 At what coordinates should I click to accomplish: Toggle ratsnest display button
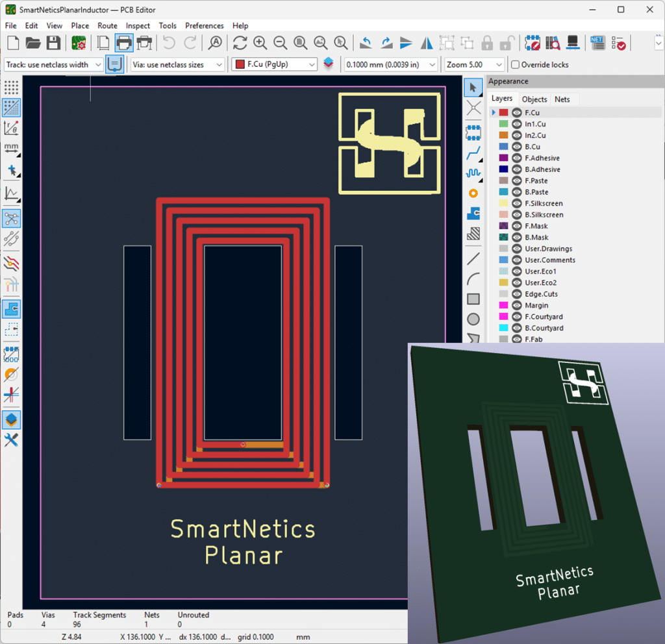point(11,219)
